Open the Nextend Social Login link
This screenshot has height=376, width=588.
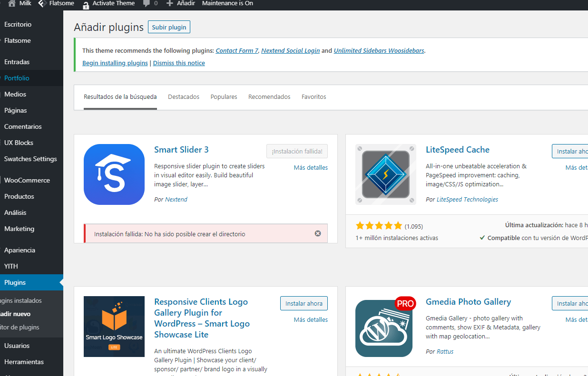(290, 50)
